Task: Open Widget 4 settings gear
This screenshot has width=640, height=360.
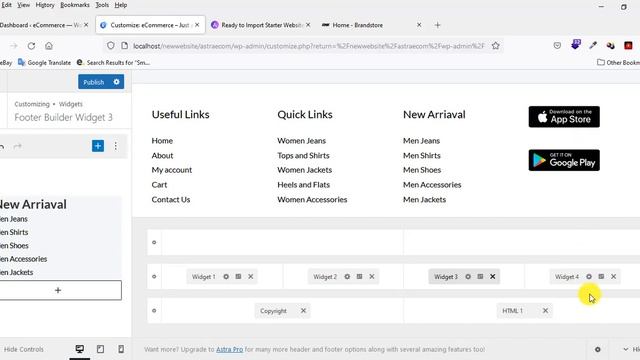Action: click(x=589, y=277)
